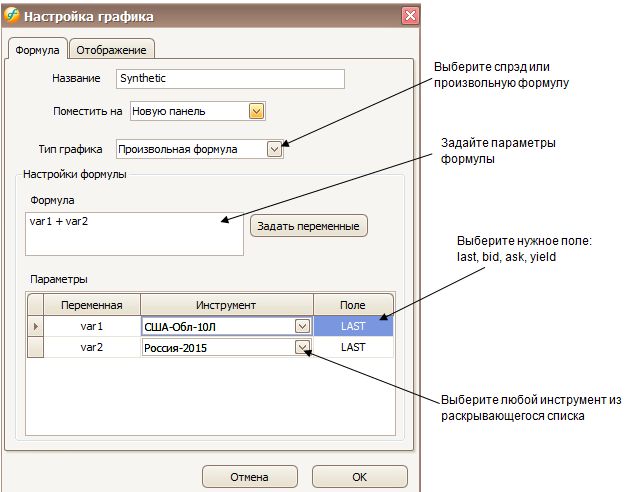The image size is (639, 492).
Task: Select the var1 row via its arrow indicator
Action: point(36,326)
